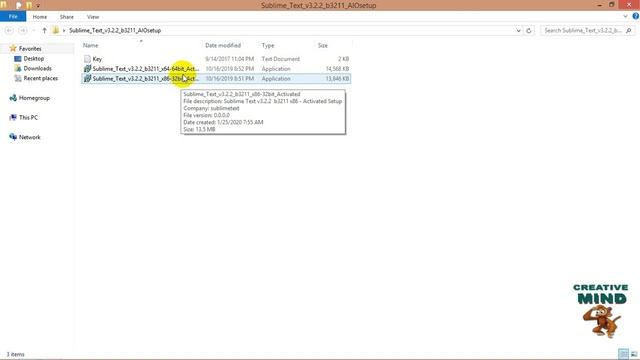Minimize the Explorer window

tap(599, 5)
